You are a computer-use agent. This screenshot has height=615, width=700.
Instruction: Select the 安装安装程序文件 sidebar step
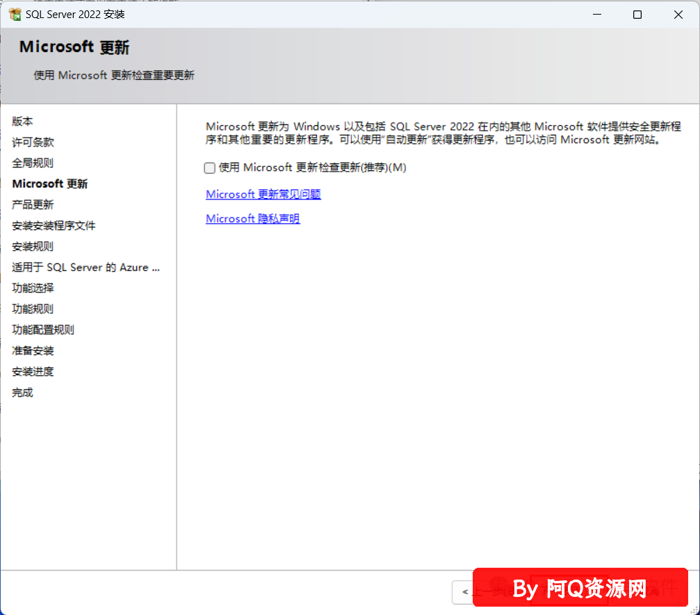(54, 226)
